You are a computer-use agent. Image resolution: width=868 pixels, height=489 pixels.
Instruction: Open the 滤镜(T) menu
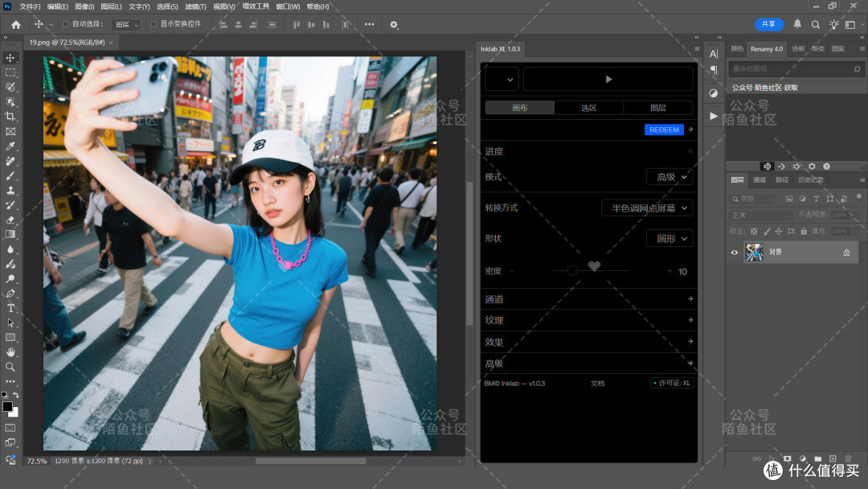tap(195, 6)
